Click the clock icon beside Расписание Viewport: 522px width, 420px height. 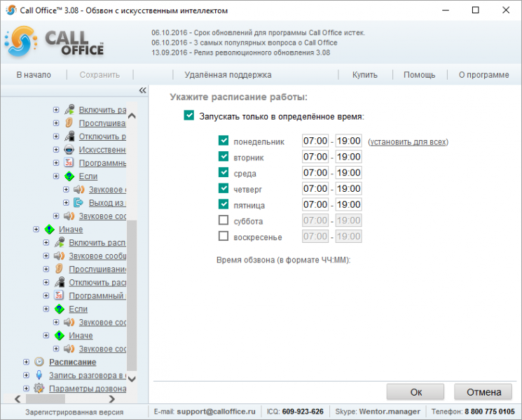pyautogui.click(x=39, y=362)
